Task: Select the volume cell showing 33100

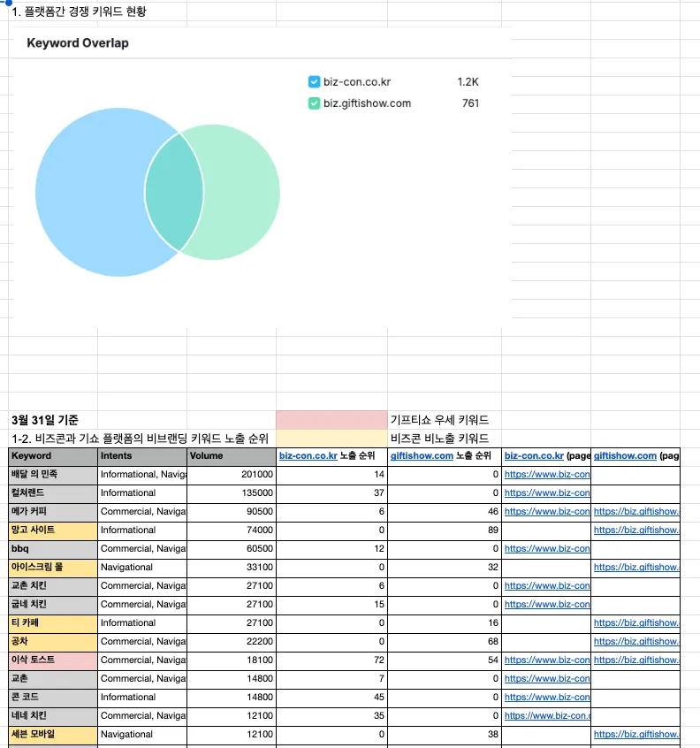Action: coord(232,569)
